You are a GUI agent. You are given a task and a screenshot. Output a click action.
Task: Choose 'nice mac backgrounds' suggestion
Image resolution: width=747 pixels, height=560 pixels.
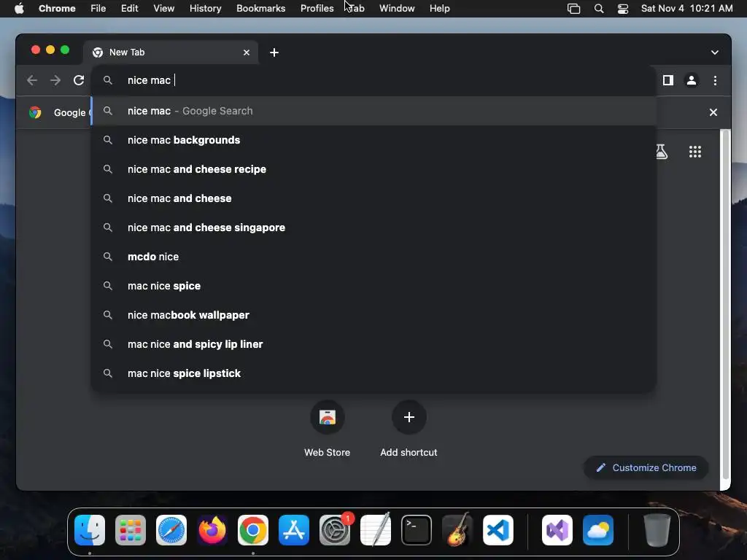click(373, 140)
